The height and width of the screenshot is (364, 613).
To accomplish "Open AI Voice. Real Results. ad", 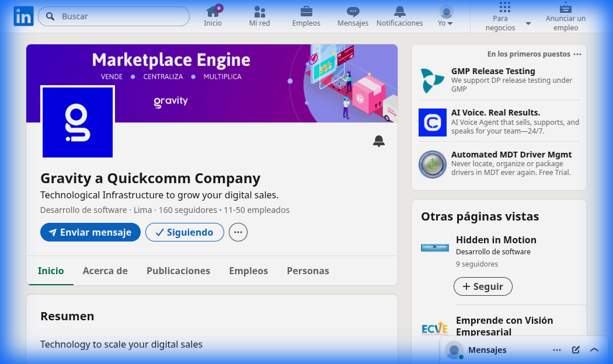I will [496, 113].
